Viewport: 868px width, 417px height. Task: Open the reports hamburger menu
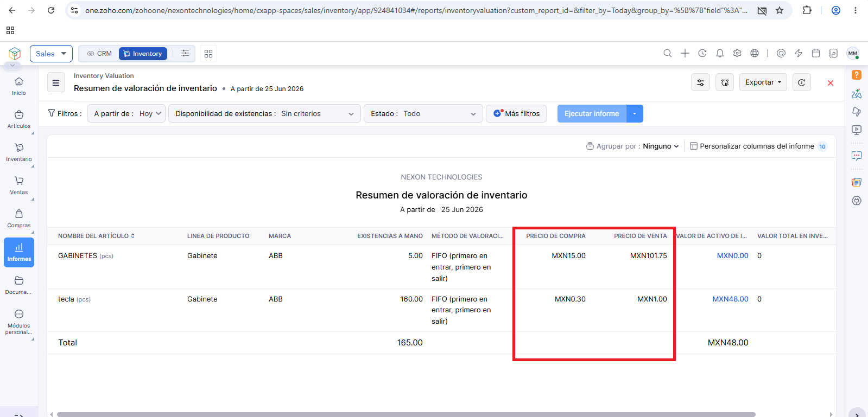click(56, 83)
